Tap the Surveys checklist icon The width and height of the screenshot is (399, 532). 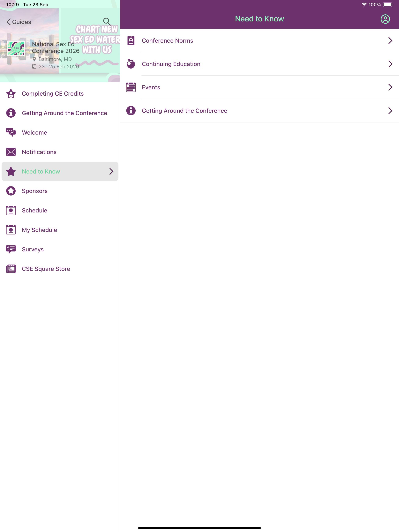11,249
